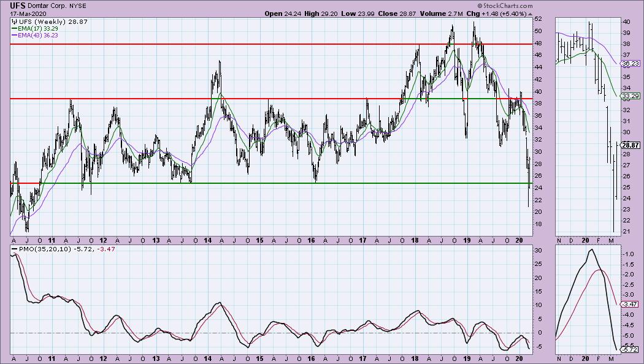Image resolution: width=644 pixels, height=364 pixels.
Task: Click the boxed -3.47 PMO signal tag
Action: coord(630,304)
